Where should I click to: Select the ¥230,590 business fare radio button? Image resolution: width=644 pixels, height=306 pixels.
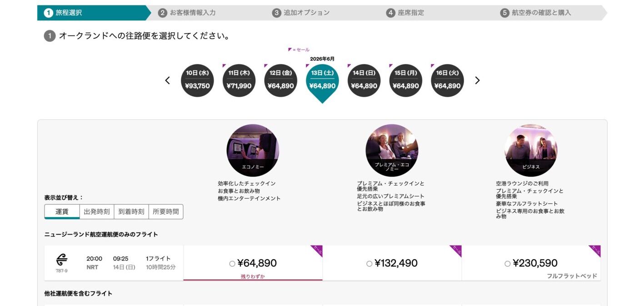click(x=507, y=264)
